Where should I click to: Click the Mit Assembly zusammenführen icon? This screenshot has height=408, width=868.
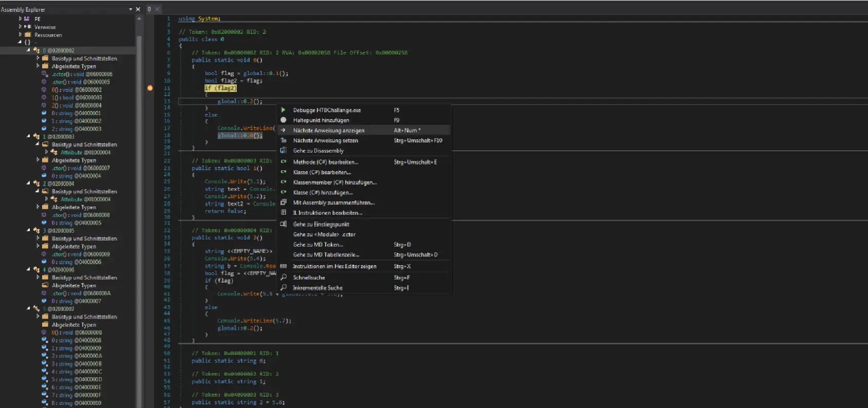[283, 202]
